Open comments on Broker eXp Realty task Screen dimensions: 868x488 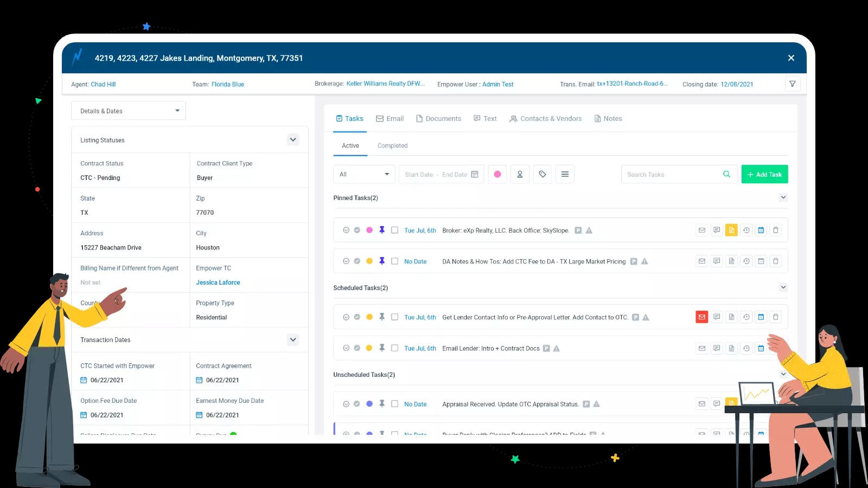click(x=717, y=230)
